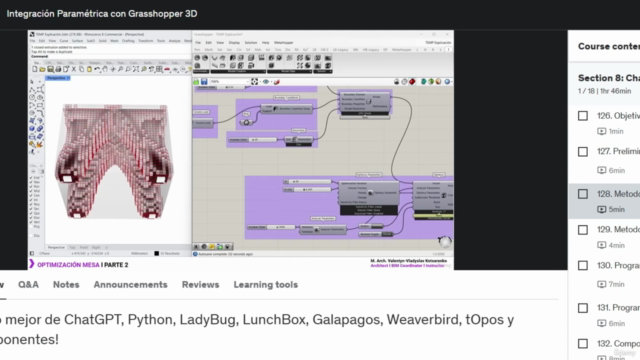Click Grasshopper's red sketch pen icon
The image size is (640, 360).
(x=277, y=82)
